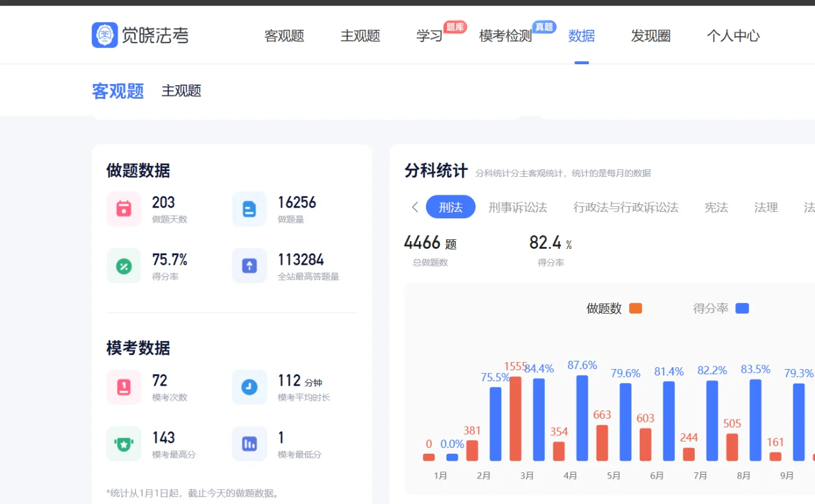Click the 1月 orange bar labeled 0
The image size is (815, 504).
429,457
